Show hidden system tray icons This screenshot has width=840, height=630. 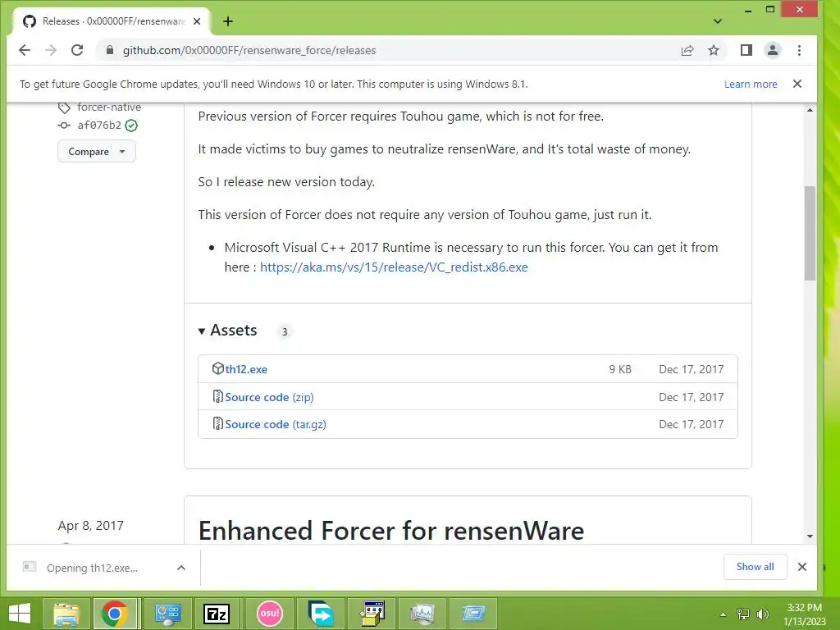[723, 614]
